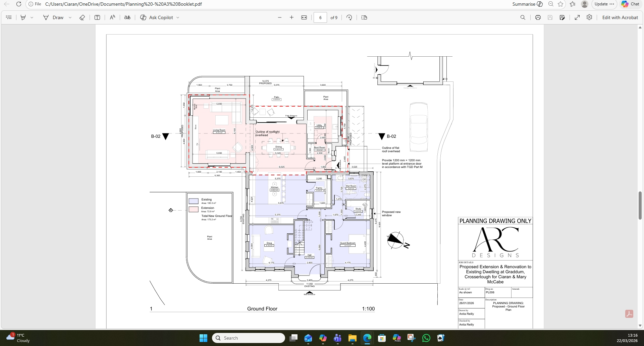Open the Ask Copilot dropdown arrow
This screenshot has height=346, width=644.
click(x=178, y=17)
